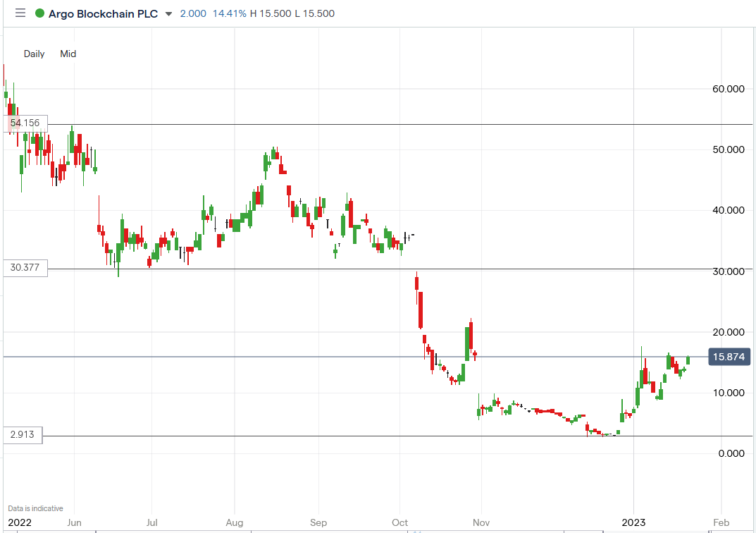The height and width of the screenshot is (533, 756).
Task: Click the green market status dot
Action: (40, 13)
